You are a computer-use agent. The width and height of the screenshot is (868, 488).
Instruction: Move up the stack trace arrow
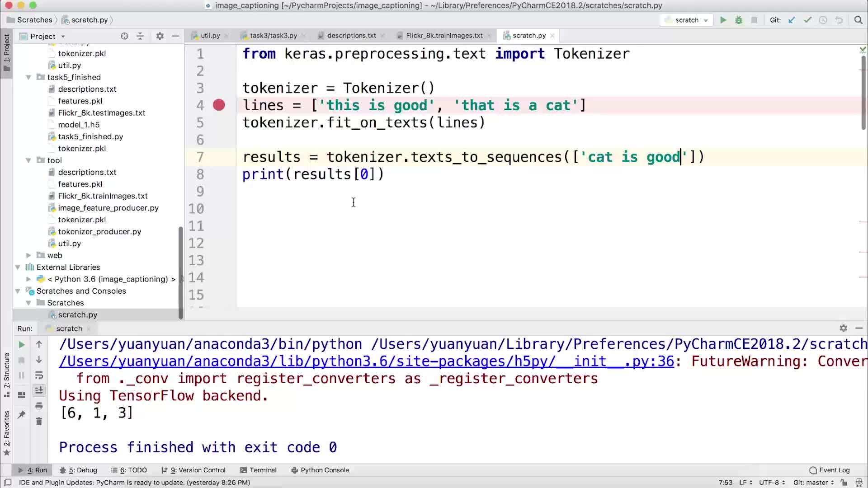[x=39, y=344]
